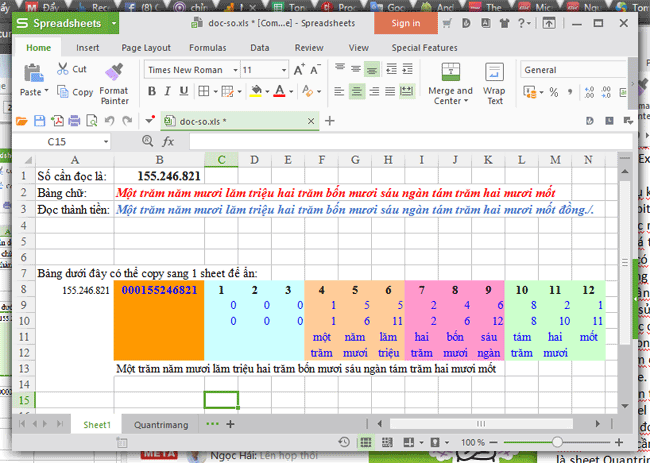
Task: Toggle Underline formatting
Action: [x=185, y=92]
